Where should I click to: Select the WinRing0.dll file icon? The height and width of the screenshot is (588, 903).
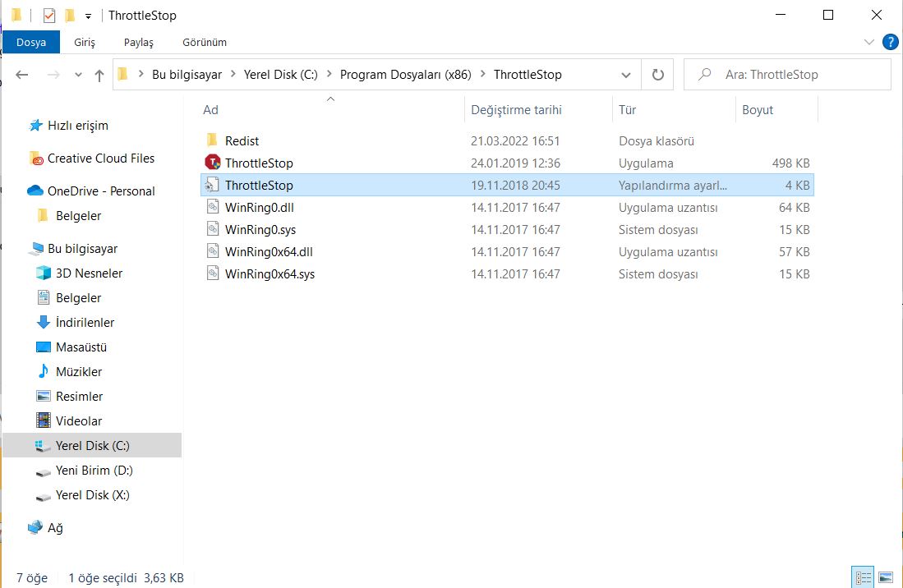click(213, 207)
